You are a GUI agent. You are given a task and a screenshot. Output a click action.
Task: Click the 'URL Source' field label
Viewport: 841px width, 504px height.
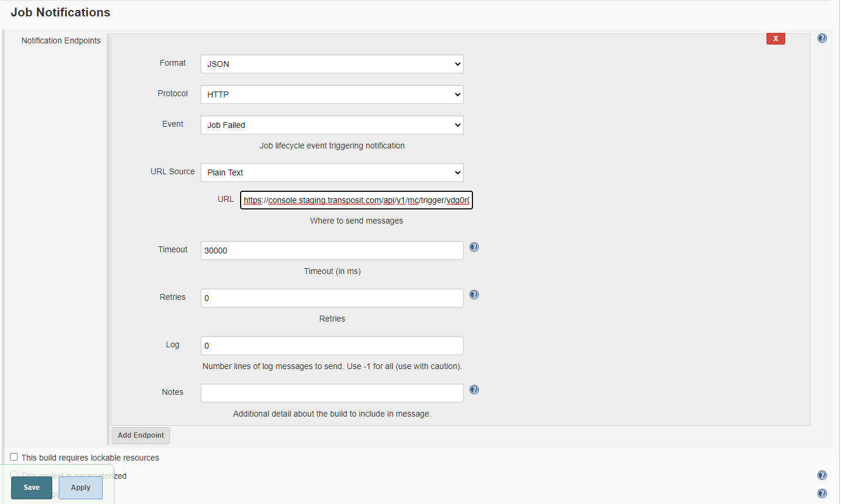point(173,171)
